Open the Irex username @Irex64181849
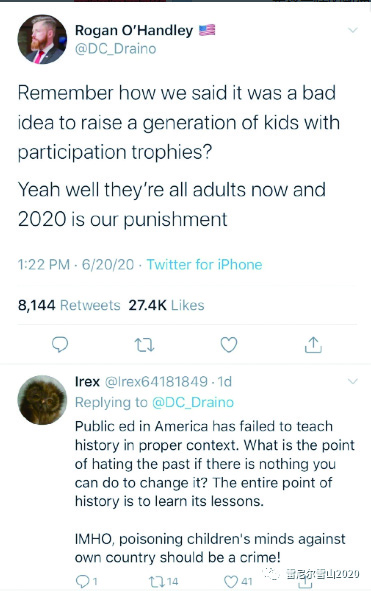This screenshot has height=591, width=371. point(156,382)
